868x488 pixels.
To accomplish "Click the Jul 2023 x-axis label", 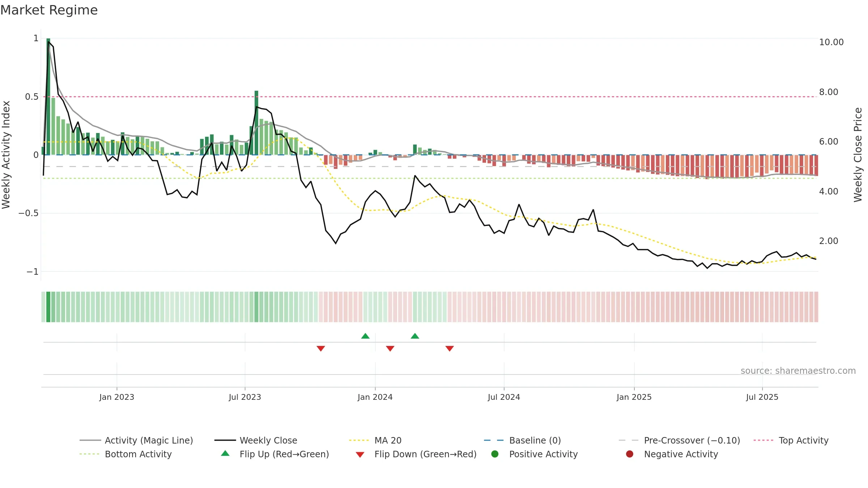I will tap(245, 397).
